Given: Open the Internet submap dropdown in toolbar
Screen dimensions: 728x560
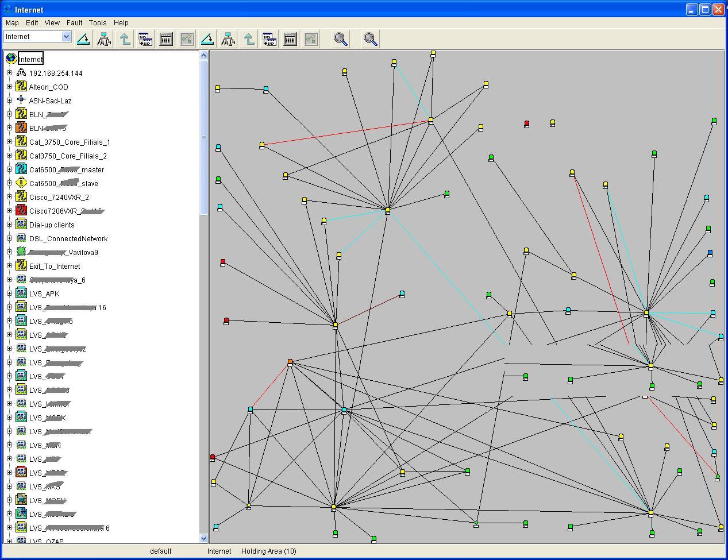Looking at the screenshot, I should click(x=66, y=37).
